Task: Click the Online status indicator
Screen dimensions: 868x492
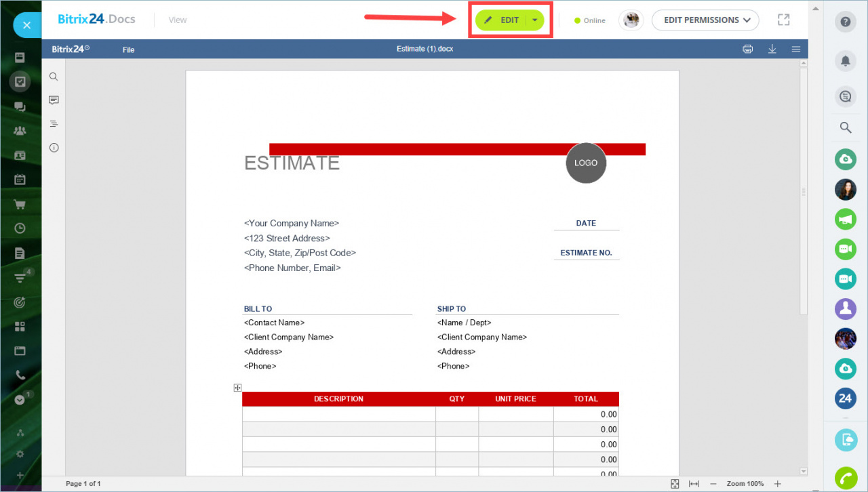Action: click(590, 20)
